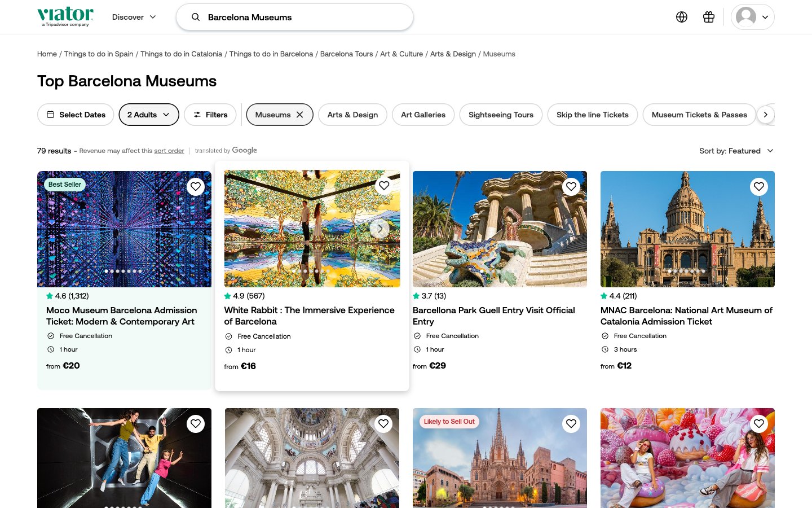
Task: Open the language and currency globe icon
Action: click(682, 17)
